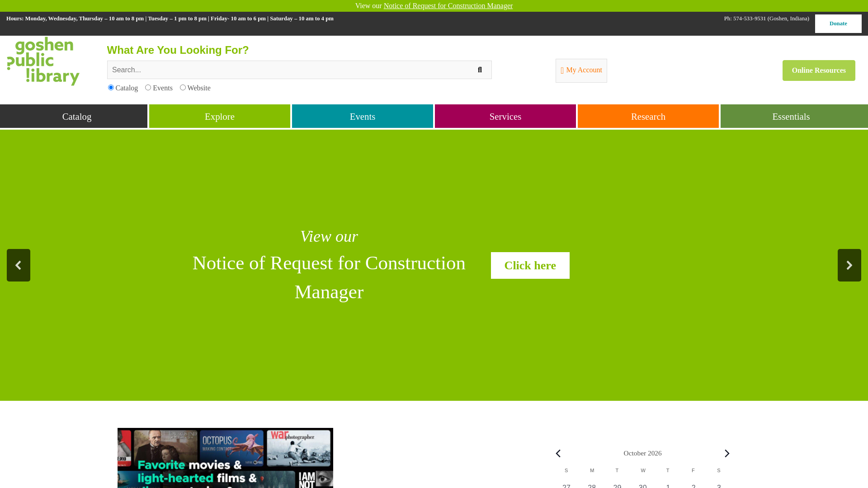This screenshot has height=488, width=868.
Task: Click the October 2026 calendar heading
Action: click(642, 453)
